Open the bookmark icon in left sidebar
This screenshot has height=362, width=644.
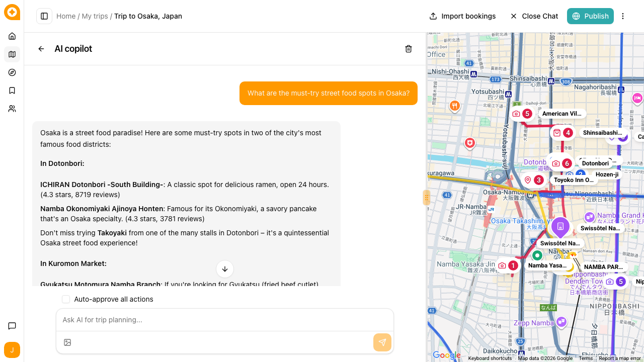12,90
